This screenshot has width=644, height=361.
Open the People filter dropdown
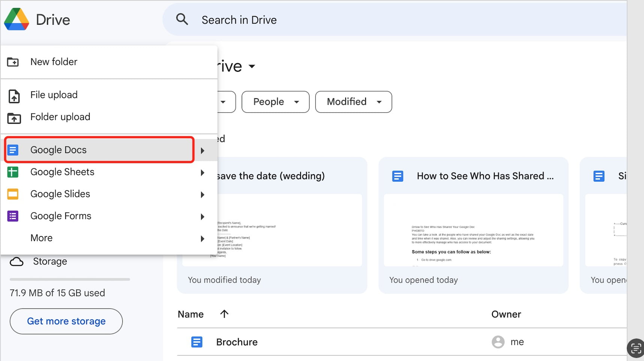[275, 102]
